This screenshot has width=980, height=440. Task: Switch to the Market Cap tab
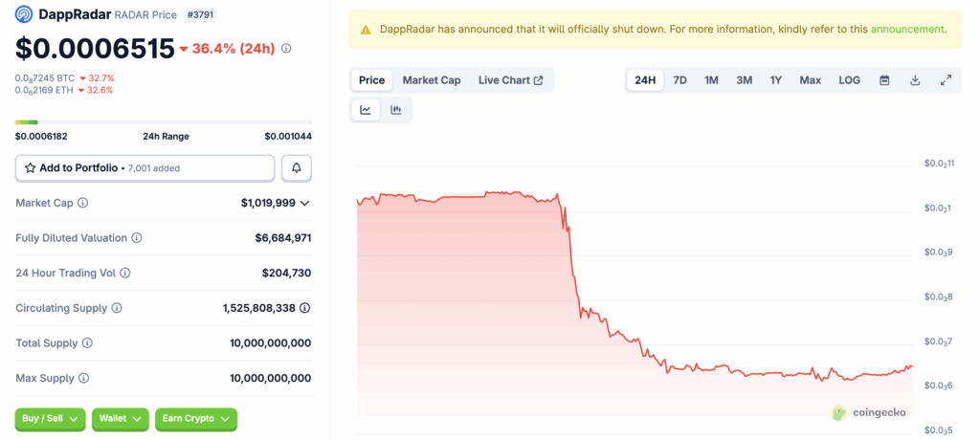[x=431, y=80]
